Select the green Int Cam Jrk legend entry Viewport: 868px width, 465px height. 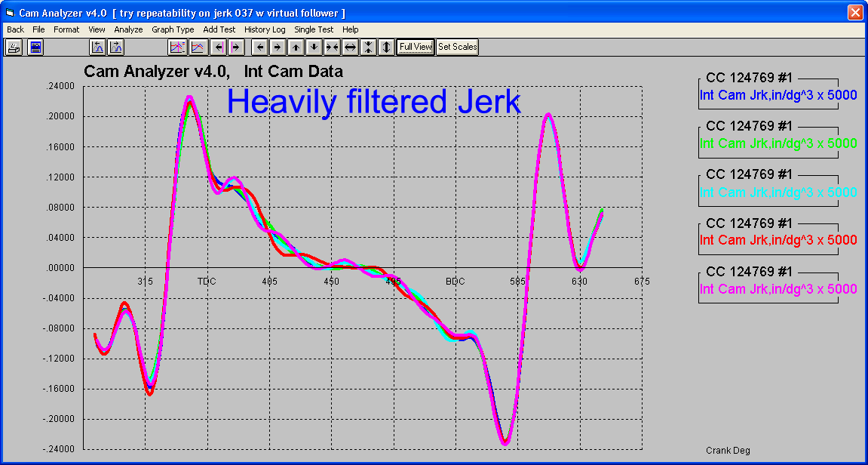[778, 143]
